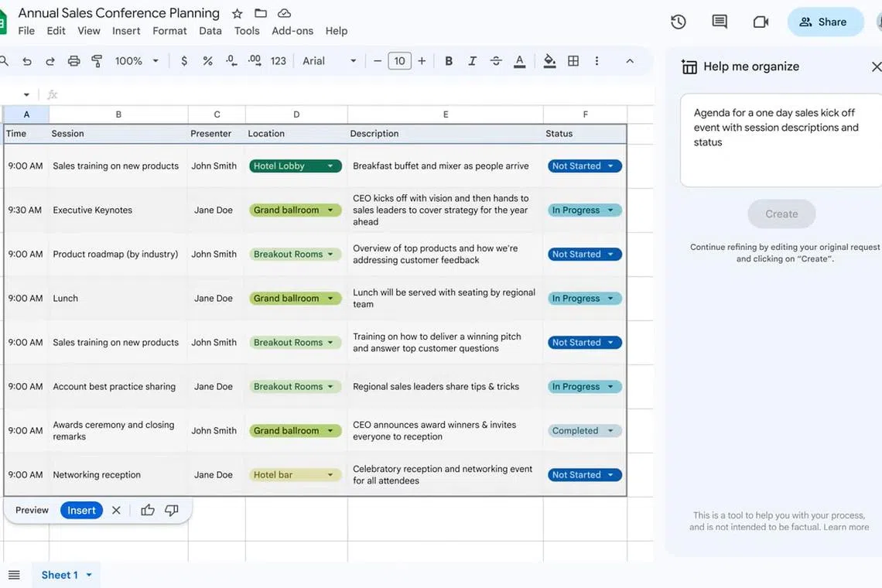Click the version history clock icon

pos(679,22)
